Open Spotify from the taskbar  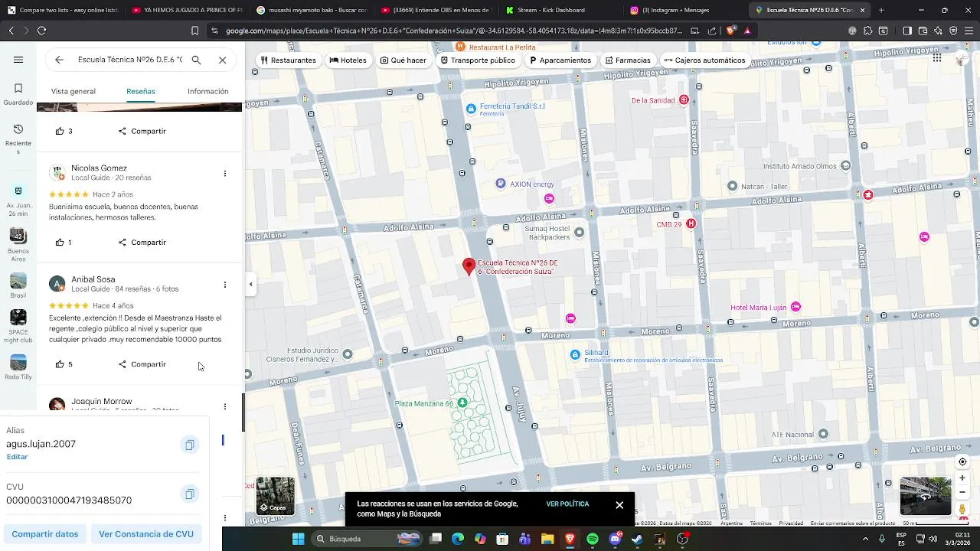click(x=593, y=539)
